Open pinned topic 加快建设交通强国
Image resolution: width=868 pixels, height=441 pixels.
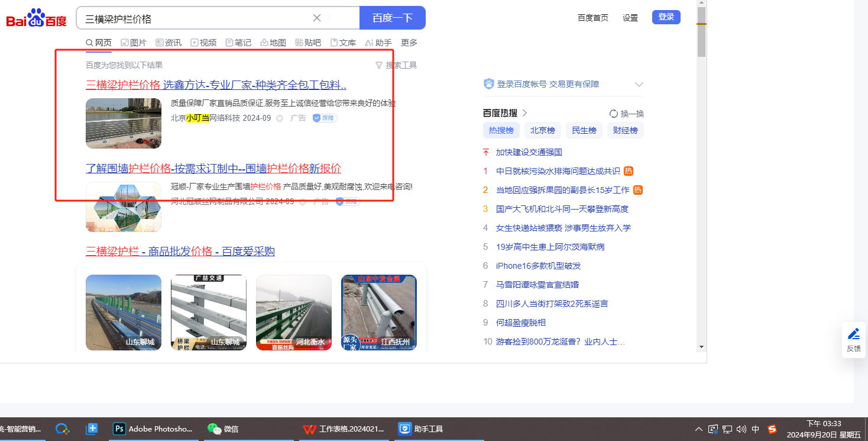tap(529, 152)
